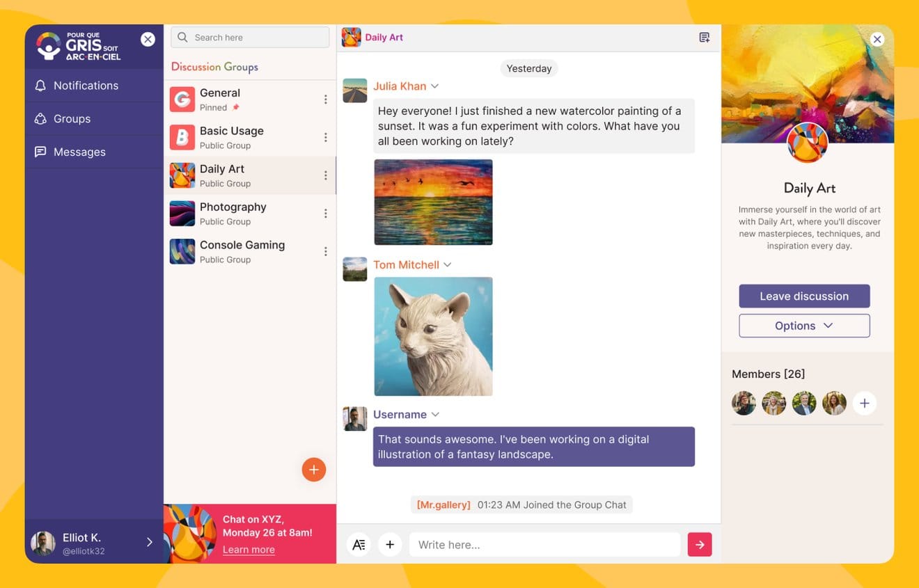This screenshot has height=588, width=919.
Task: Click the new note icon in chat header
Action: pyautogui.click(x=705, y=38)
